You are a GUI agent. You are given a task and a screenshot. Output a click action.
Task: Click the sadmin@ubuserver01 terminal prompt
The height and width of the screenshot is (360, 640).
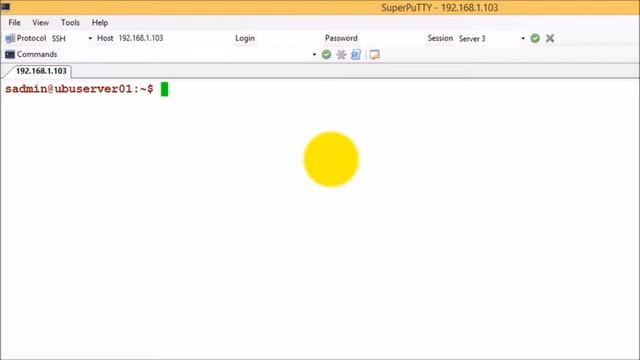79,89
